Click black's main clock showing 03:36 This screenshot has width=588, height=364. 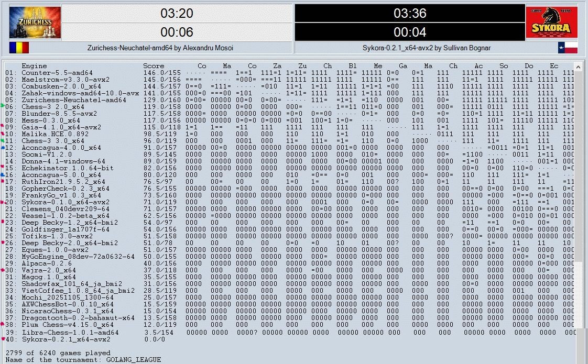coord(410,14)
